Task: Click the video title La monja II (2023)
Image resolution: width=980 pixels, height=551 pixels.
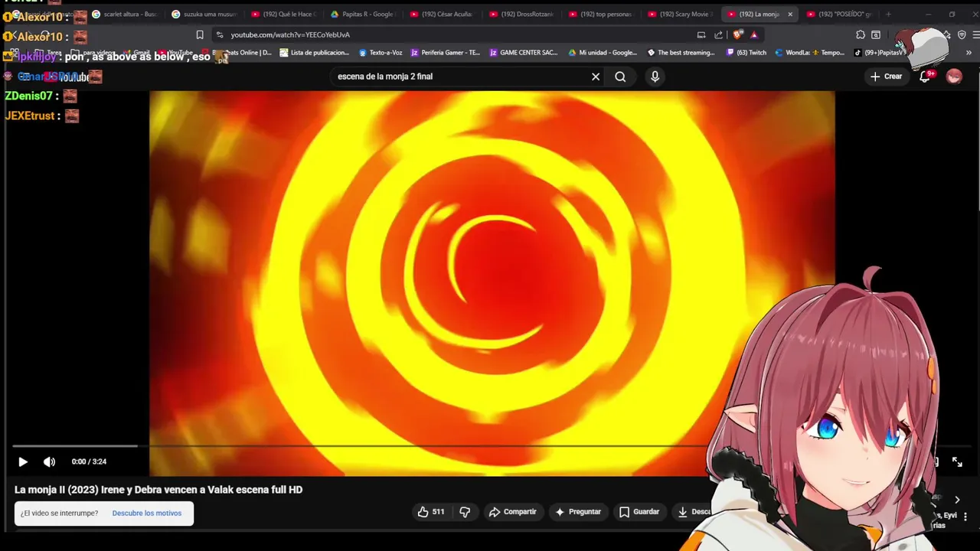Action: 158,490
